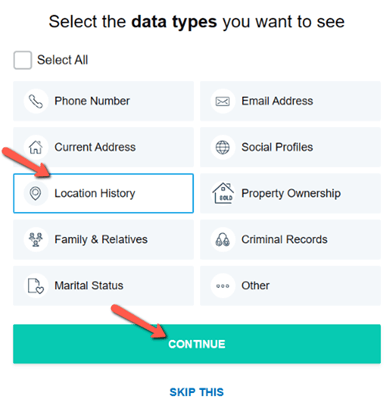
Task: Click the SKIP THIS link
Action: click(197, 392)
